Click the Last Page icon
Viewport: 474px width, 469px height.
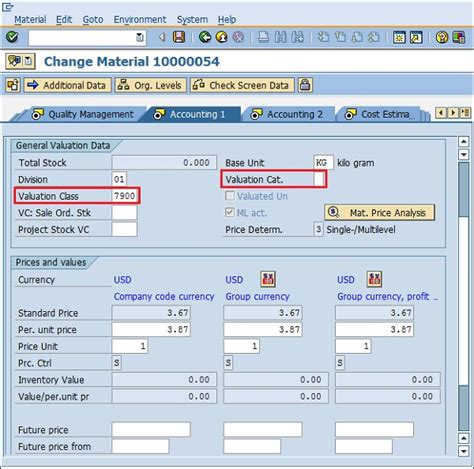point(374,37)
